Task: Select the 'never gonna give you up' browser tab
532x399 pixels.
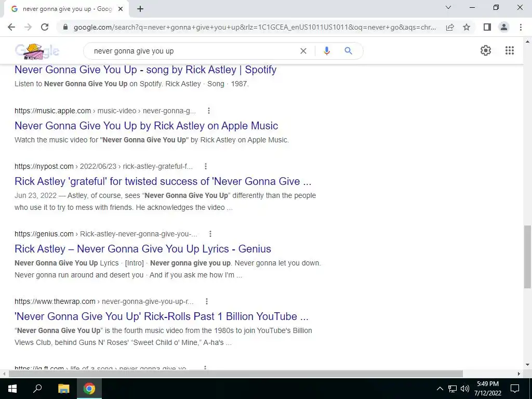Action: [66, 9]
